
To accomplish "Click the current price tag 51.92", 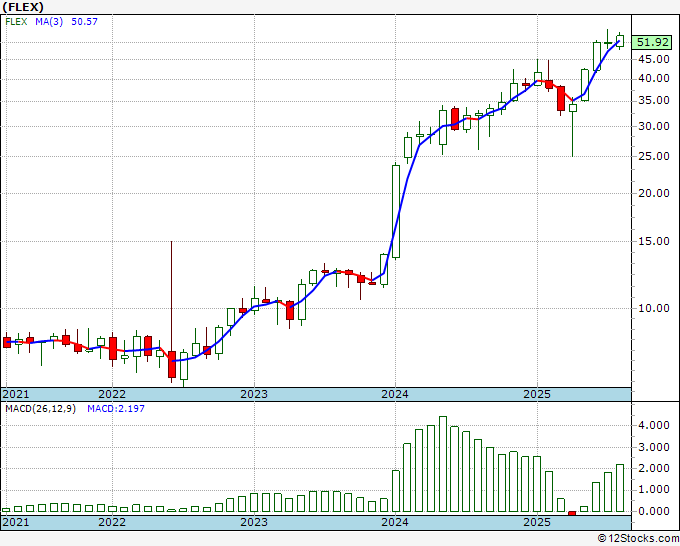I will (652, 43).
